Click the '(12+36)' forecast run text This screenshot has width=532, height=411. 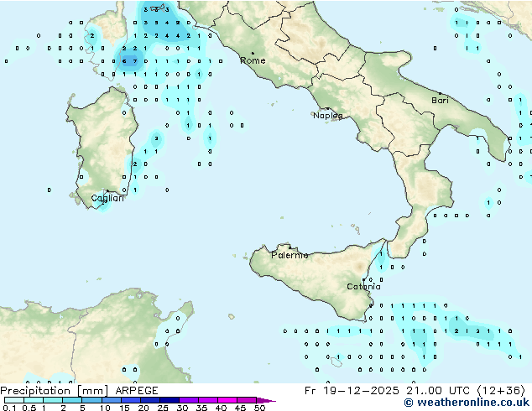[x=502, y=391]
